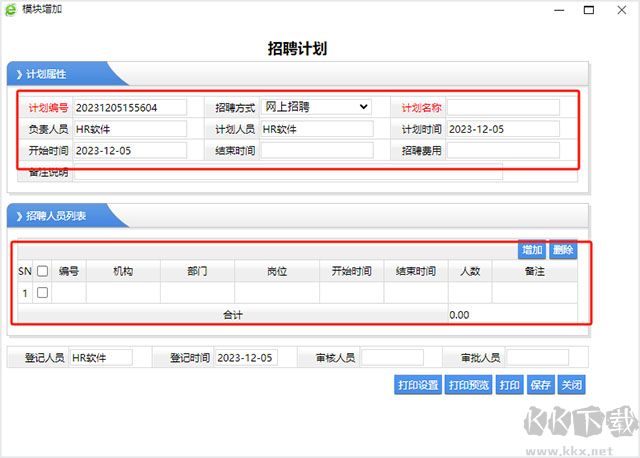Screen dimensions: 640x458
Task: Close the window with the X icon
Action: pos(622,10)
